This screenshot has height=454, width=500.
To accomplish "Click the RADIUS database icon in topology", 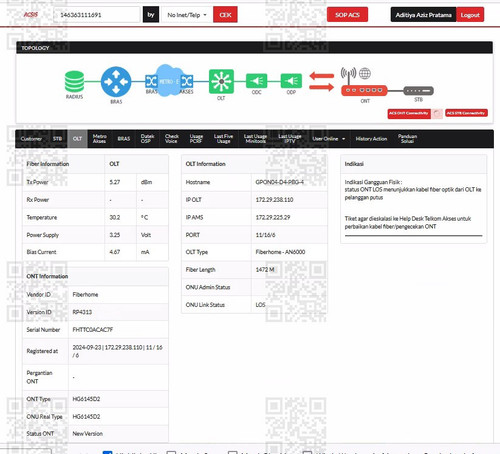I will (74, 81).
